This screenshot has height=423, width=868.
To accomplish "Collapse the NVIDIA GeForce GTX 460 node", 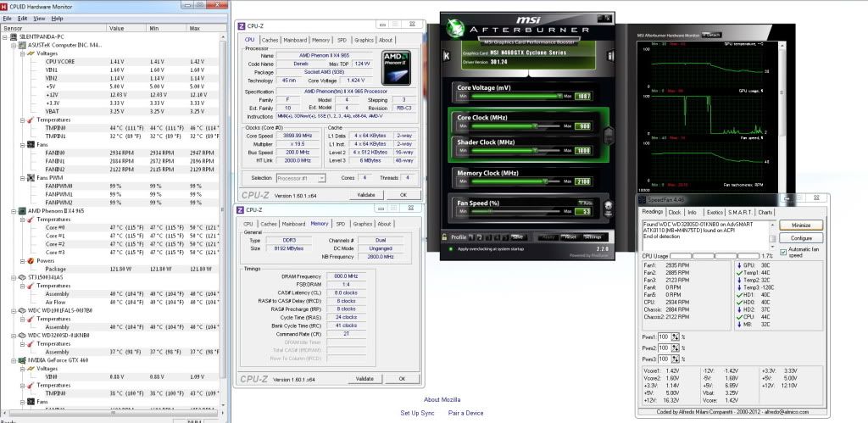I will (x=14, y=360).
